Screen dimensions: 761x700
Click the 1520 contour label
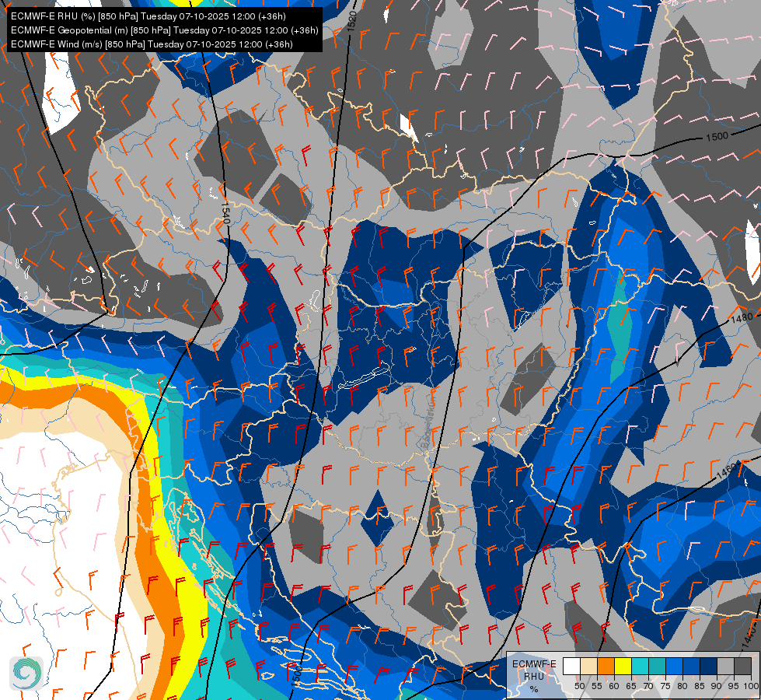(352, 21)
